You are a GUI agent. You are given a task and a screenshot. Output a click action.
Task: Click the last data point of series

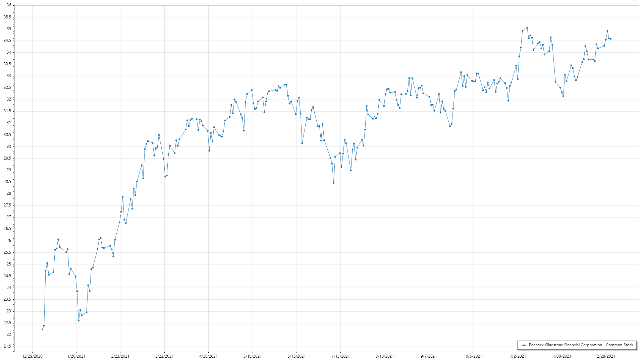coord(610,39)
